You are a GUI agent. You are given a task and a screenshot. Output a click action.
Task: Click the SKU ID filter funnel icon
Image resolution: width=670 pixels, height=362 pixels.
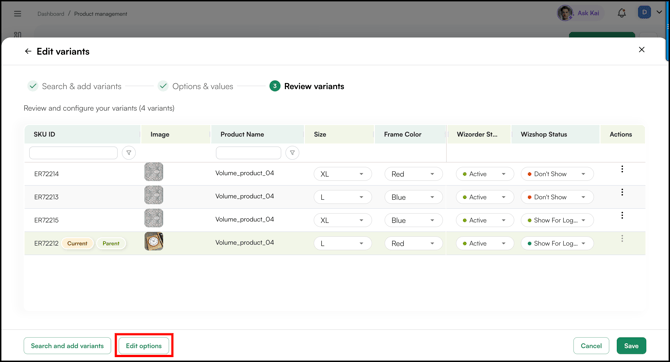[129, 153]
